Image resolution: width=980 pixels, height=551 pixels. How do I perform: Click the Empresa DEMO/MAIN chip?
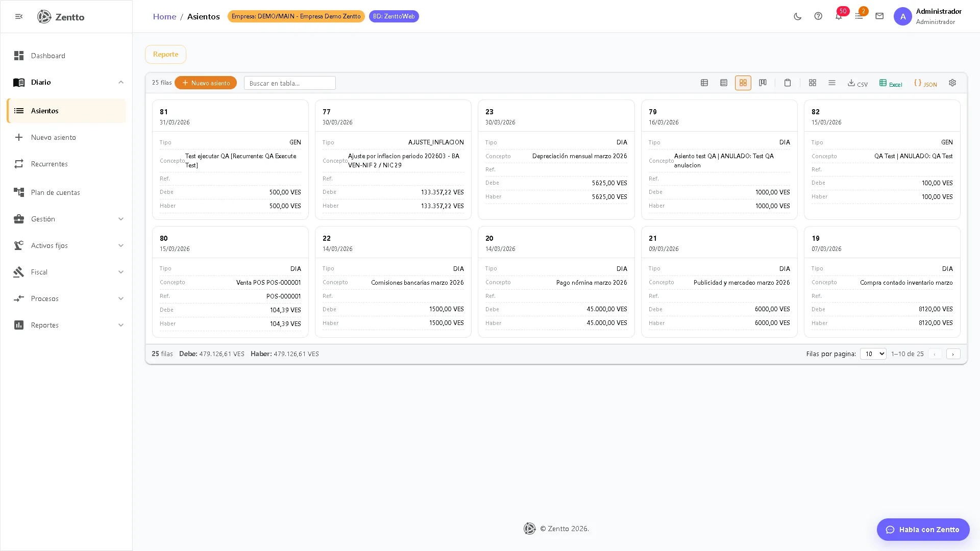(296, 16)
